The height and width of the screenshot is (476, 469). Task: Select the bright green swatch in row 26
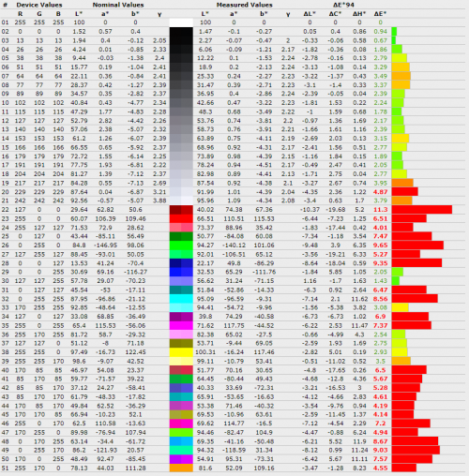tap(181, 245)
